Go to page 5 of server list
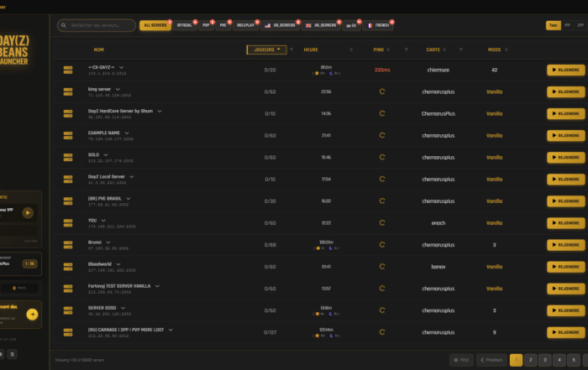Screen dimensions: 588x370 [x=574, y=360]
